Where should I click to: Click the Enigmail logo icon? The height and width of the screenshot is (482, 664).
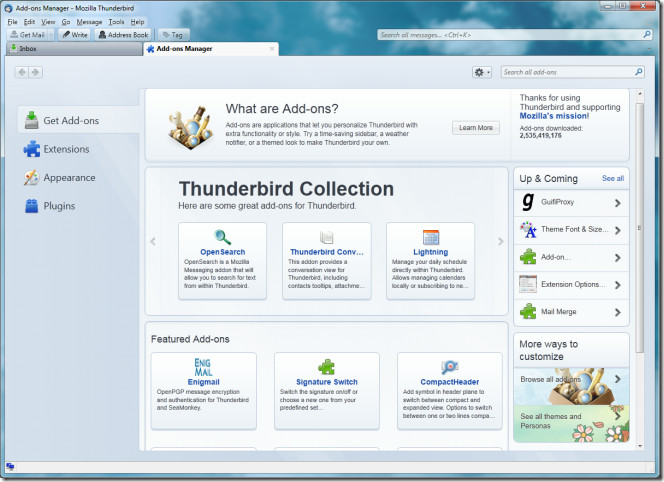[x=203, y=367]
